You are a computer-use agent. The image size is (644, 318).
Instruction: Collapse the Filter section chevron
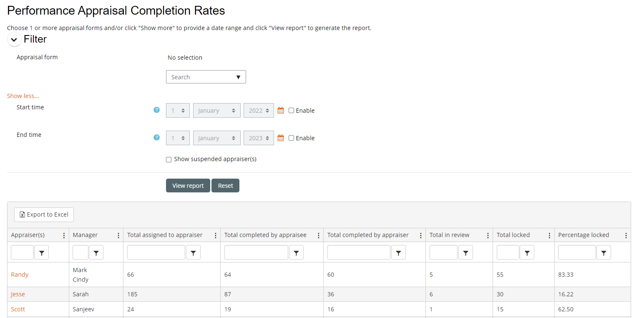point(14,40)
